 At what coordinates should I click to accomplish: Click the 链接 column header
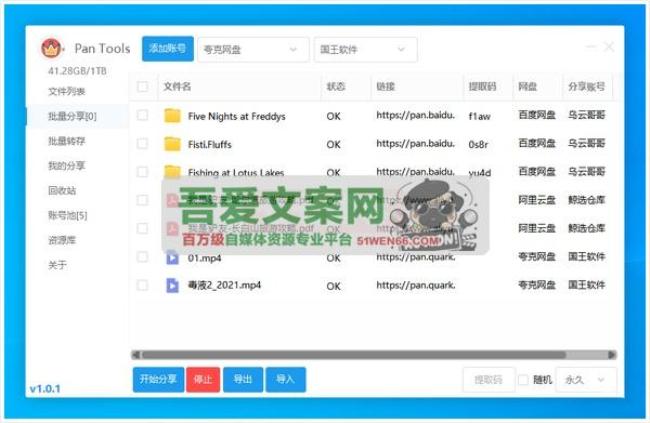(386, 86)
